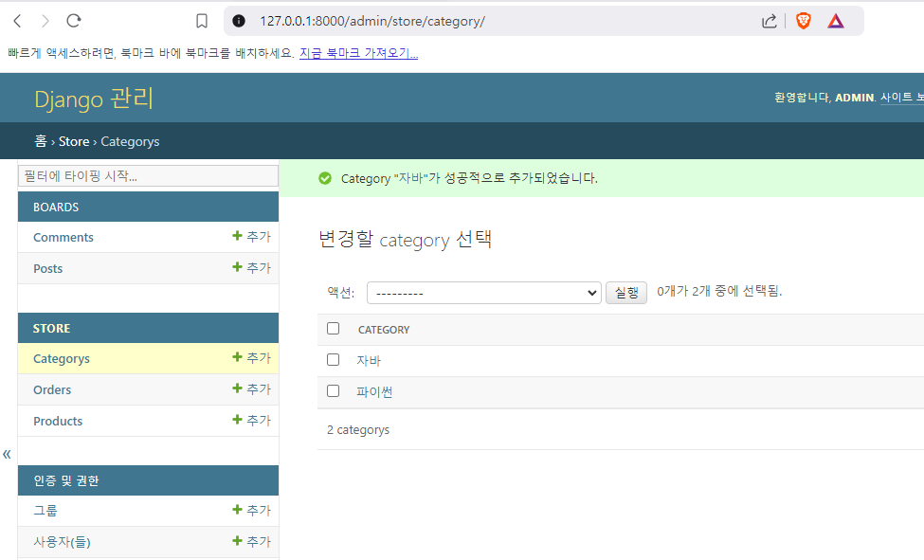Viewport: 924px width, 560px height.
Task: Bookmark this page with the bookmark icon
Action: pyautogui.click(x=202, y=21)
